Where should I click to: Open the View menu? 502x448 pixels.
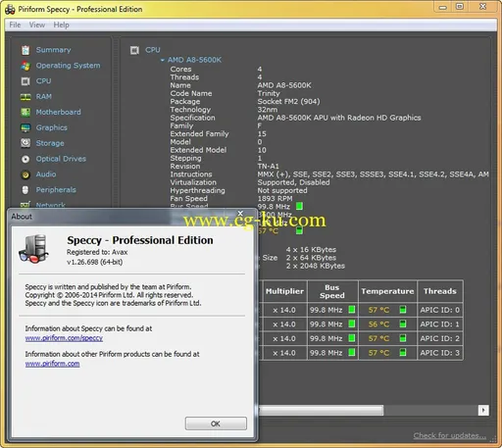(37, 25)
